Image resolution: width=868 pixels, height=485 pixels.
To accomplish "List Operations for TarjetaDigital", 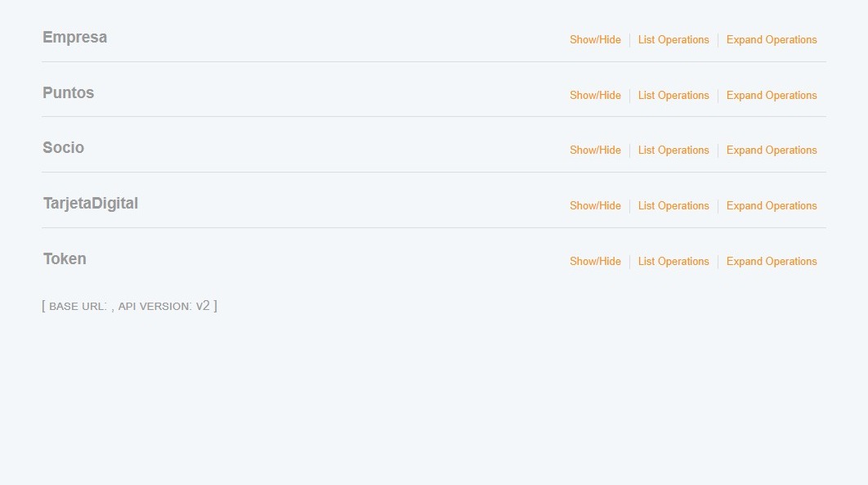I will [673, 206].
